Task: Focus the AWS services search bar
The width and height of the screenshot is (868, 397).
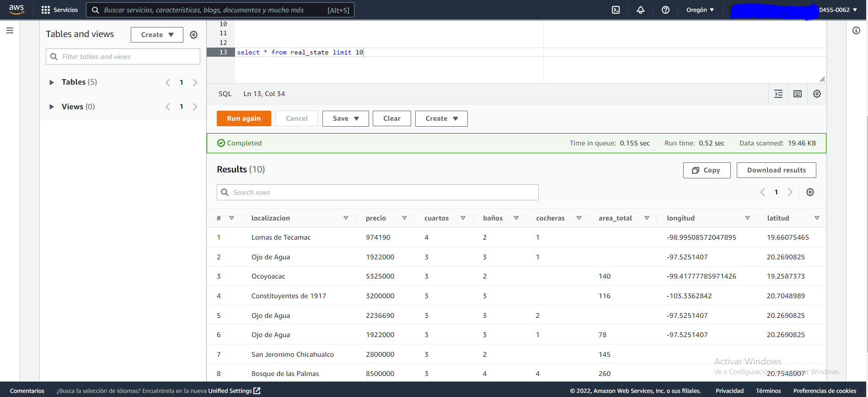Action: [x=220, y=10]
